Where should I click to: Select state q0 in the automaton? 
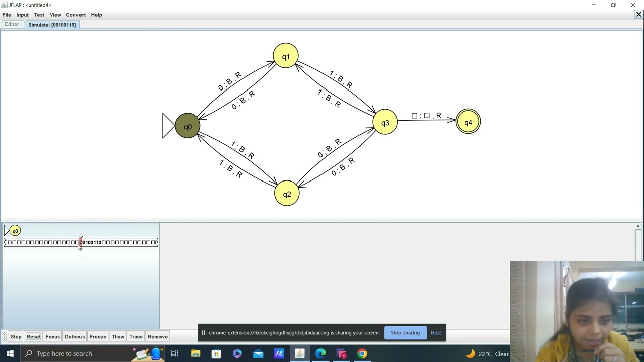[x=188, y=126]
